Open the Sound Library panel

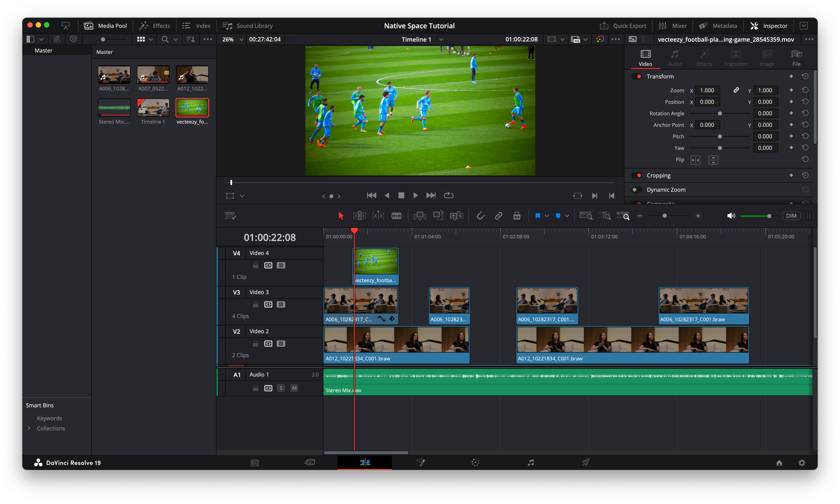point(247,26)
